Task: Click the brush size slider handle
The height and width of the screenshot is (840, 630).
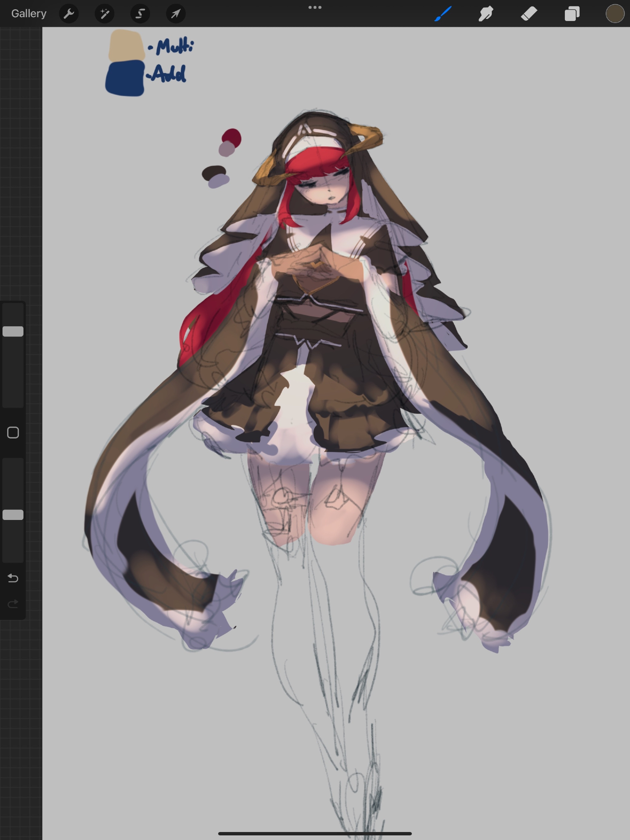Action: click(13, 331)
